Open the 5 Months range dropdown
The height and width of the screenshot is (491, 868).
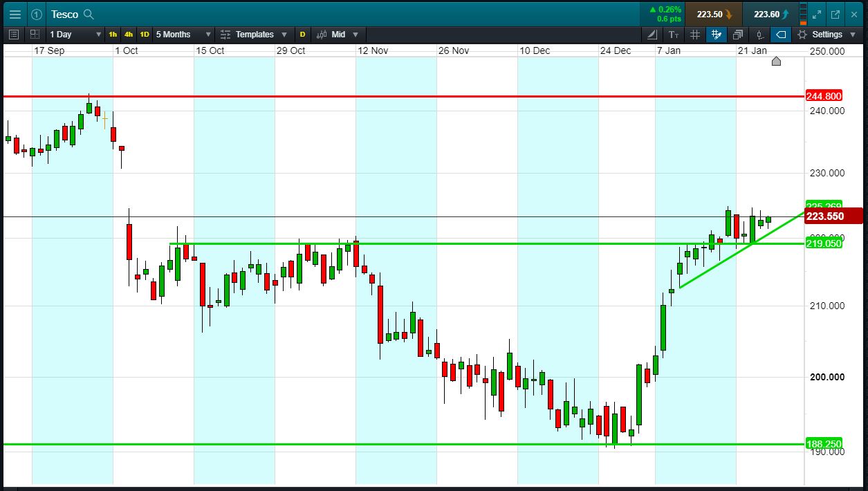point(183,34)
